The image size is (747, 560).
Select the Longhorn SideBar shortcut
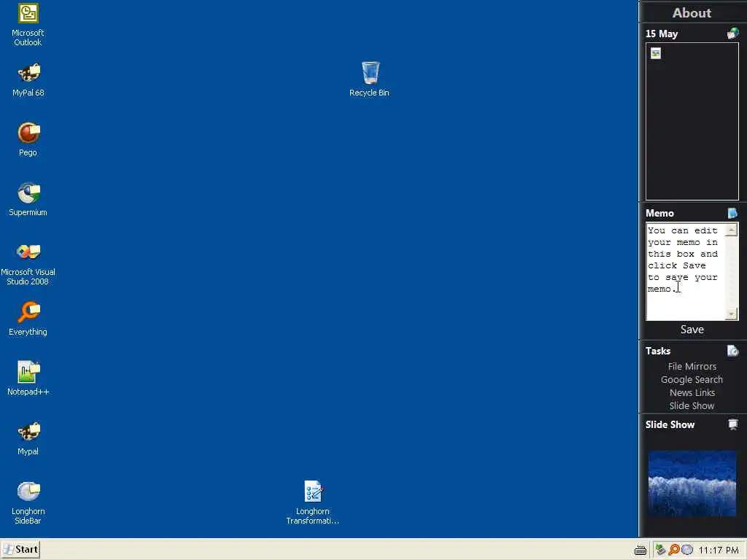28,503
